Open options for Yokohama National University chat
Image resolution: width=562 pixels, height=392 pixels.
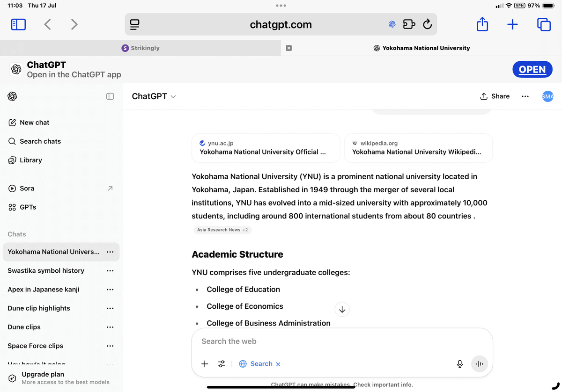(x=110, y=252)
